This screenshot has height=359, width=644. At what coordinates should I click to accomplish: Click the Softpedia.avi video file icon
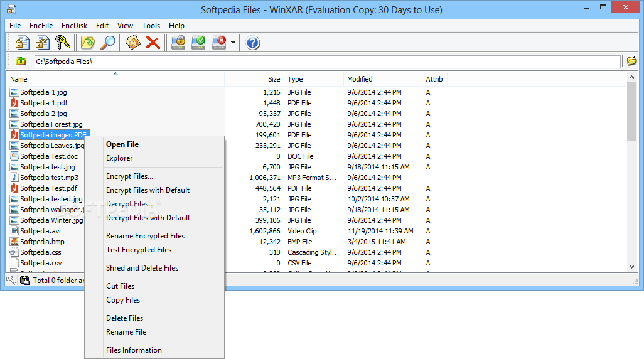(14, 231)
